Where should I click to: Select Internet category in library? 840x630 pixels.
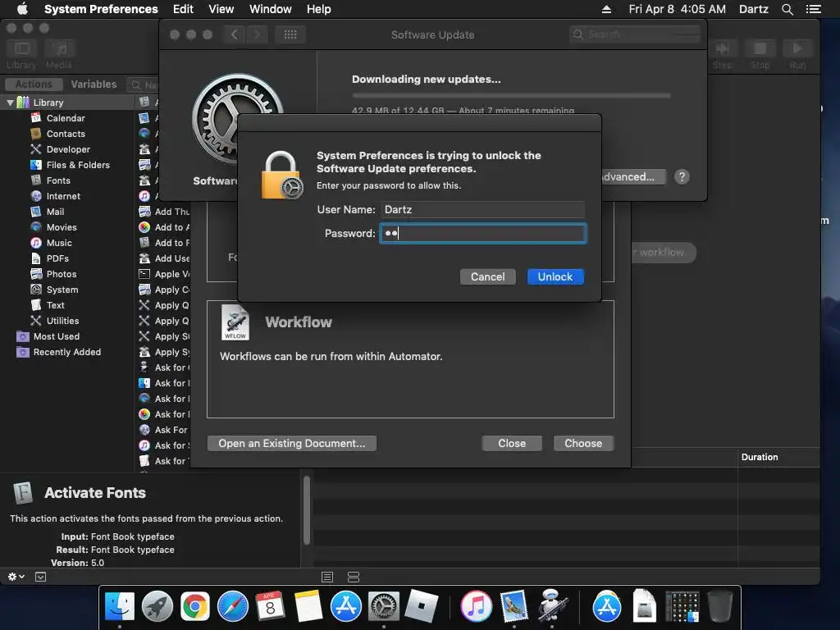pos(63,196)
